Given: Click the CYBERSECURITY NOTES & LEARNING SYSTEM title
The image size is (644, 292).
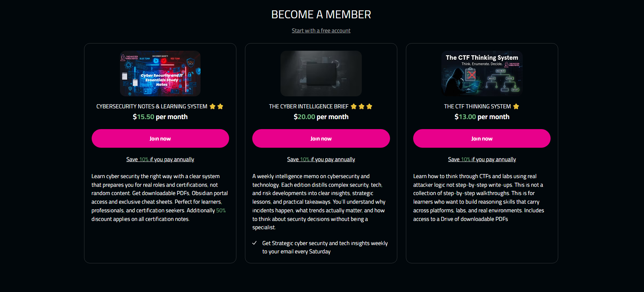Looking at the screenshot, I should pos(152,106).
